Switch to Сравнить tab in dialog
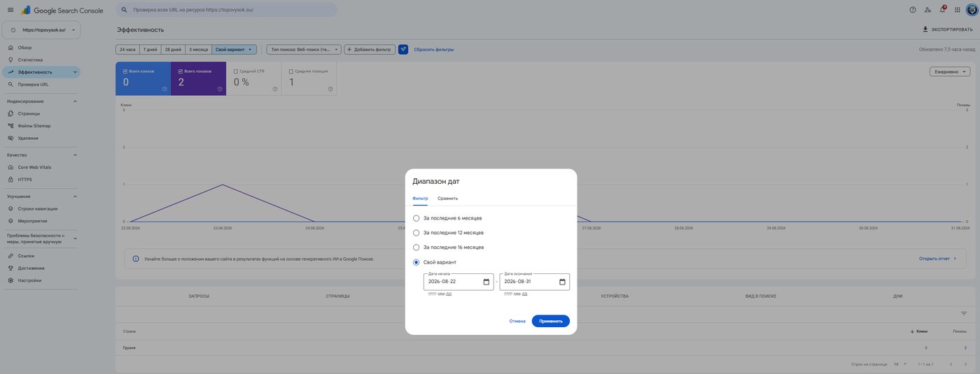The width and height of the screenshot is (980, 374). tap(448, 199)
